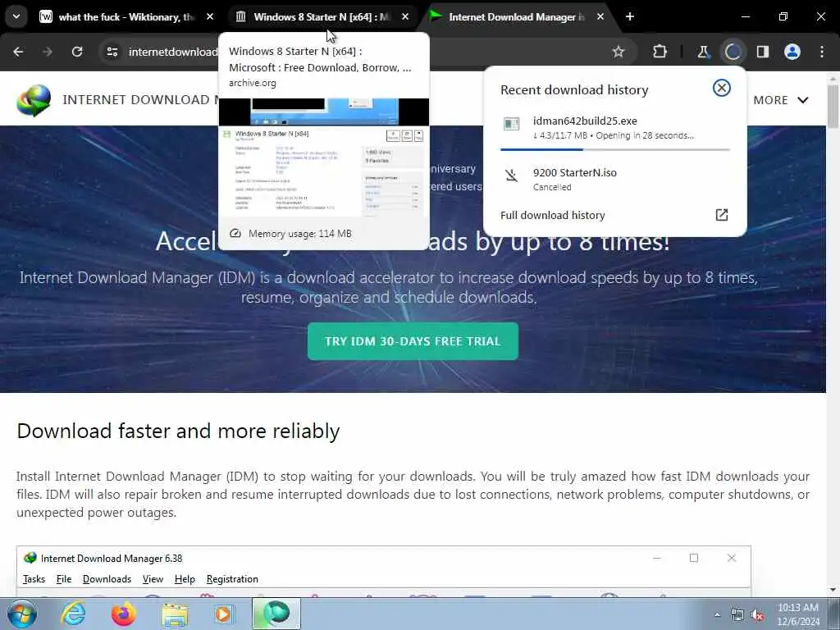Click the page vertical scrollbar thumb
The width and height of the screenshot is (840, 630).
click(x=833, y=106)
